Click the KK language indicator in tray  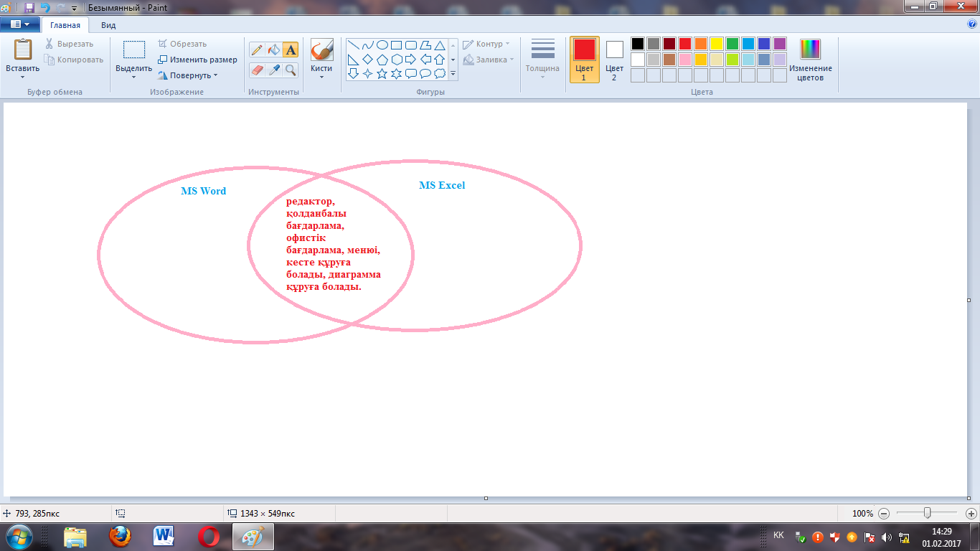[x=778, y=535]
